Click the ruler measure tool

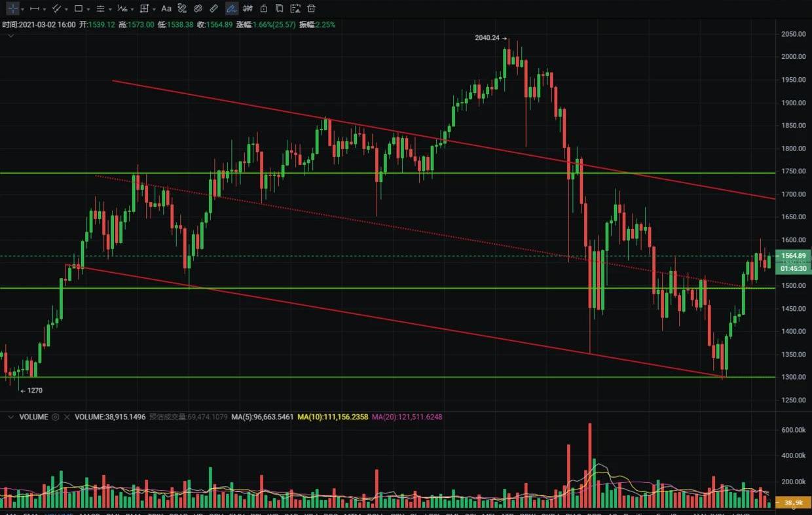214,9
